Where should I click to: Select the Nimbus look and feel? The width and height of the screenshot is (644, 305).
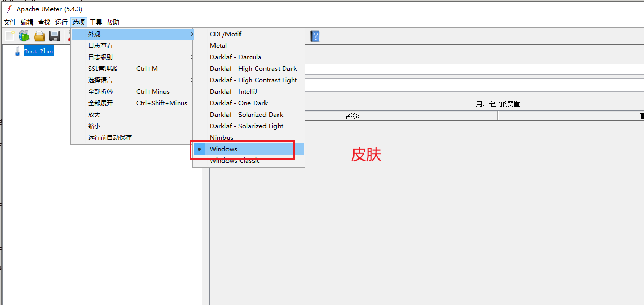[x=248, y=138]
